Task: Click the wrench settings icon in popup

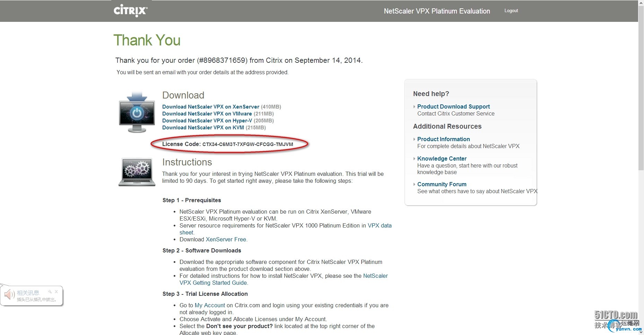Action: pos(50,292)
